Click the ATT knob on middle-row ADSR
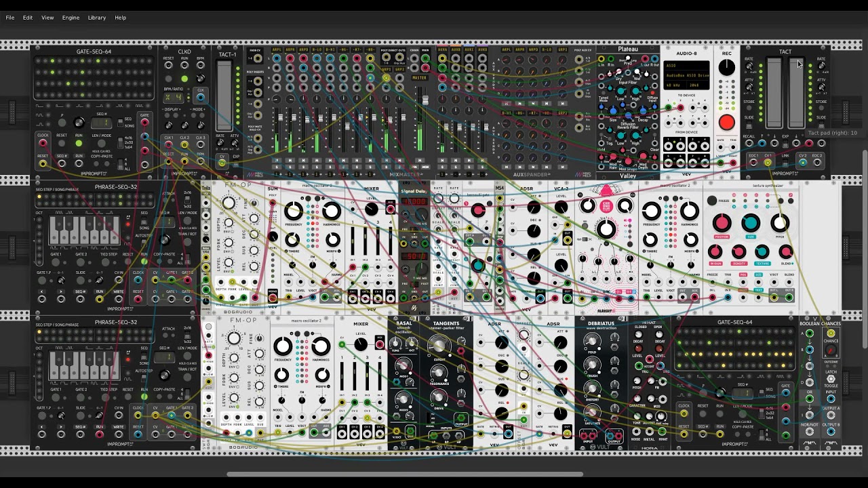The width and height of the screenshot is (868, 488). click(534, 207)
